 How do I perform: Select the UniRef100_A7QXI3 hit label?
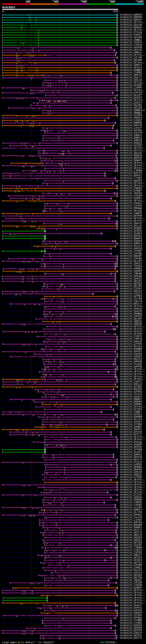point(131,294)
